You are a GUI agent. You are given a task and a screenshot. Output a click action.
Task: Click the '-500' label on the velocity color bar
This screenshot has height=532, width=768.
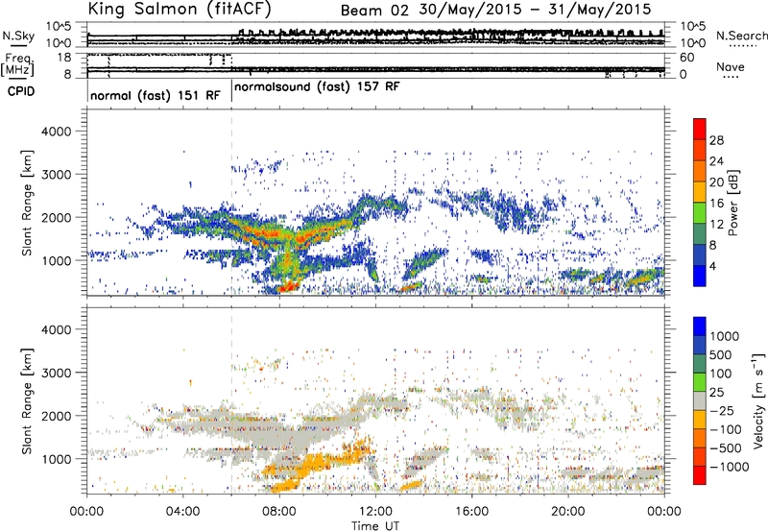(726, 448)
